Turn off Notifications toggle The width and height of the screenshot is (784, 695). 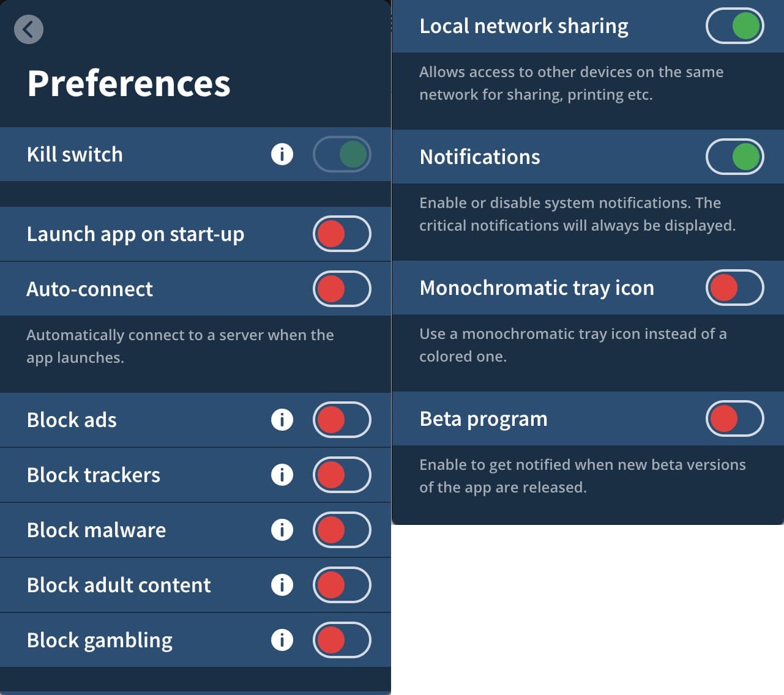[735, 157]
